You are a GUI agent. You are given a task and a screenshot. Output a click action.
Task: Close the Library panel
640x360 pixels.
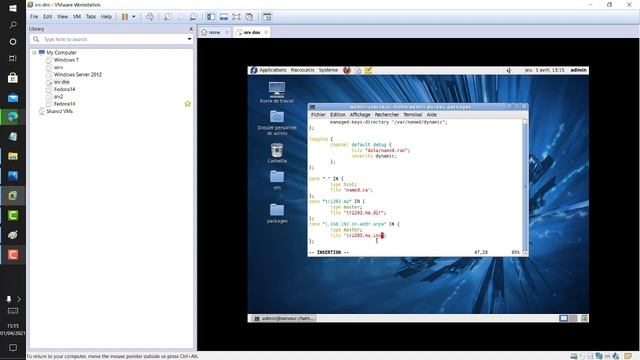click(x=191, y=29)
